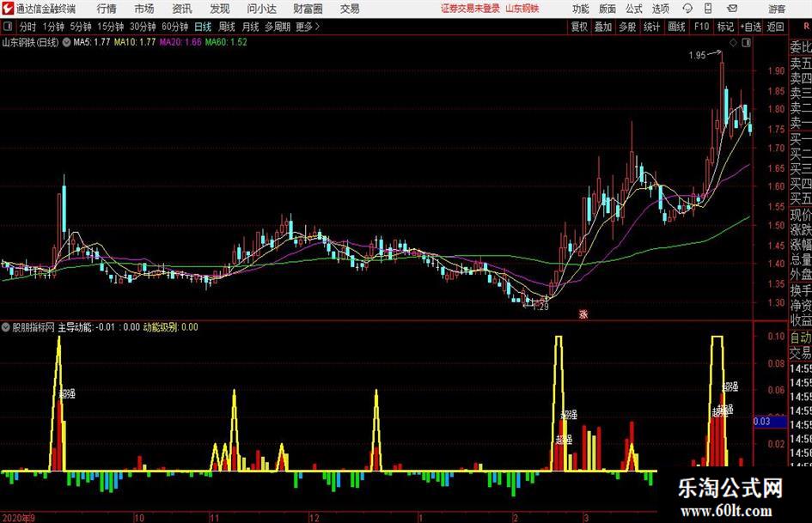
Task: Click the red 山东钢铁 stock name link
Action: tap(522, 9)
